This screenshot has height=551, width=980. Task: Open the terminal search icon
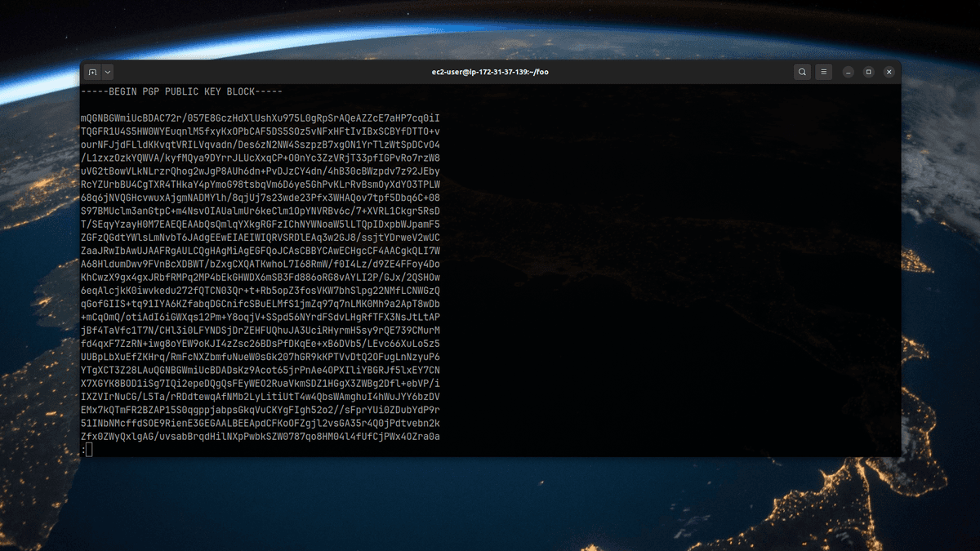[x=803, y=72]
